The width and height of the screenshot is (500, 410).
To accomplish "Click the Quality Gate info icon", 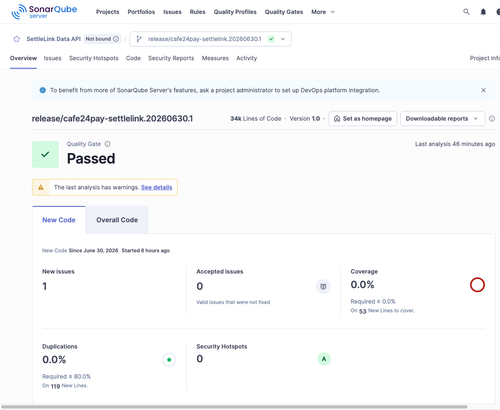I will tap(108, 144).
